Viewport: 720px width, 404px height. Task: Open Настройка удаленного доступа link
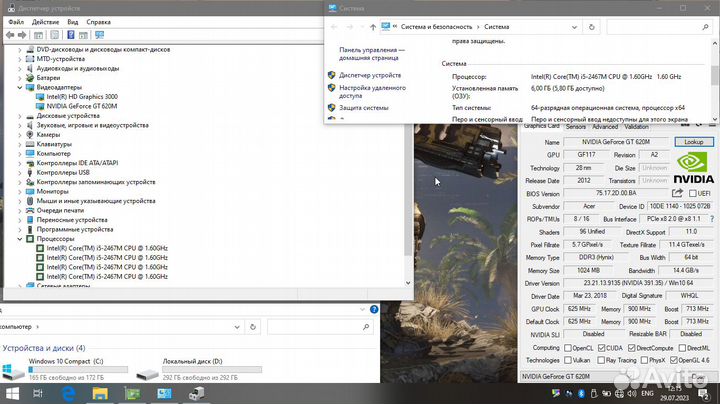point(372,91)
